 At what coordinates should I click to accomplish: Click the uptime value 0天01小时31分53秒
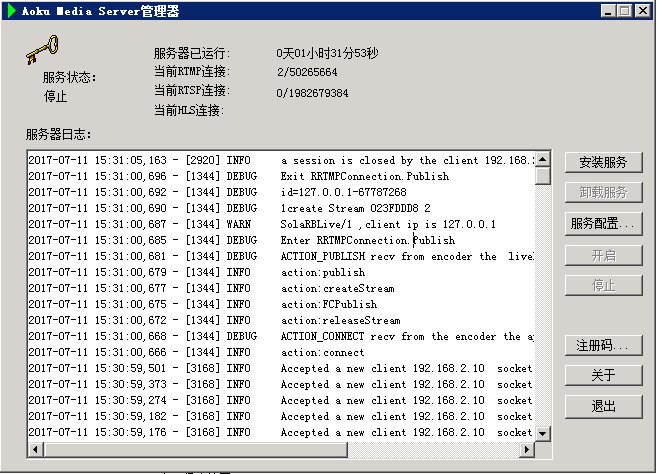[x=327, y=53]
